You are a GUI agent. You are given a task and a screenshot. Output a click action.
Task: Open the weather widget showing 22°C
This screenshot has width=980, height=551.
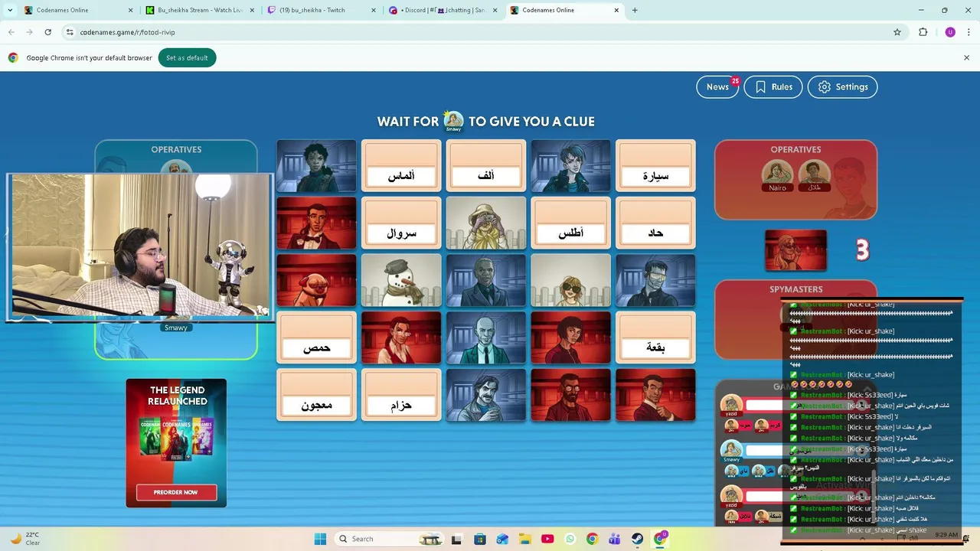24,539
